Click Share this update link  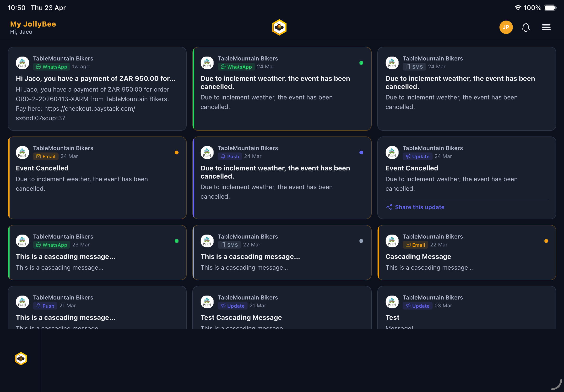pos(419,207)
